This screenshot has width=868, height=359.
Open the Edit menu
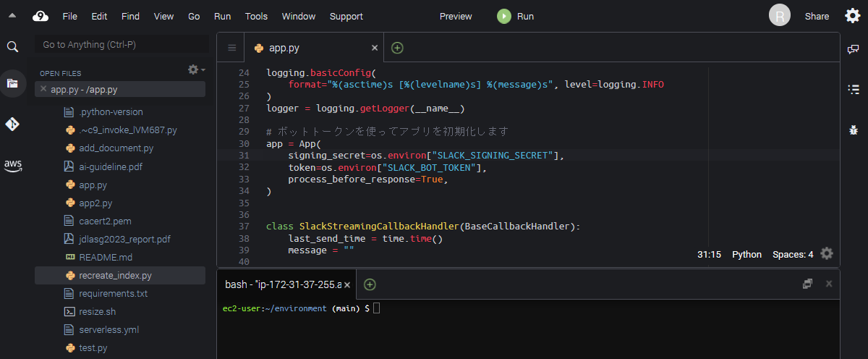(x=99, y=16)
